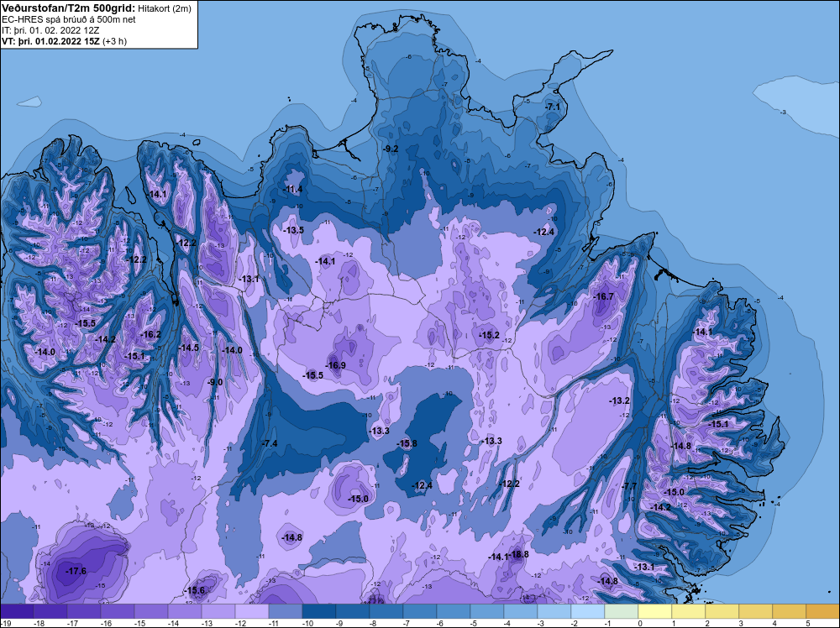Click the pale green legend swatch labeled -1
840x628 pixels.
point(622,611)
